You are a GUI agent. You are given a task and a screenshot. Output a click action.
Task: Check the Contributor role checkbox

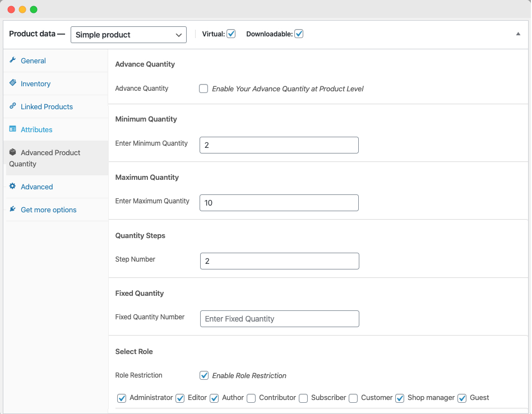click(251, 398)
